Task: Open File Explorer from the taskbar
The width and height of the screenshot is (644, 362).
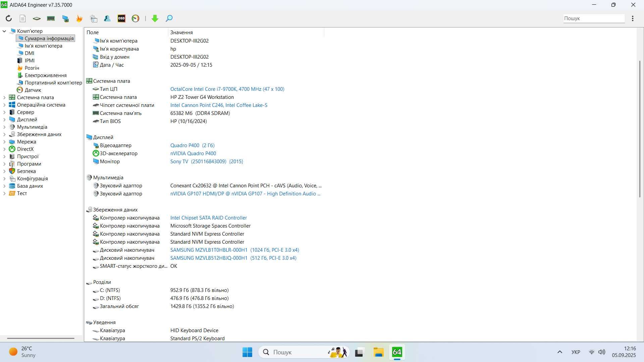Action: coord(378,352)
